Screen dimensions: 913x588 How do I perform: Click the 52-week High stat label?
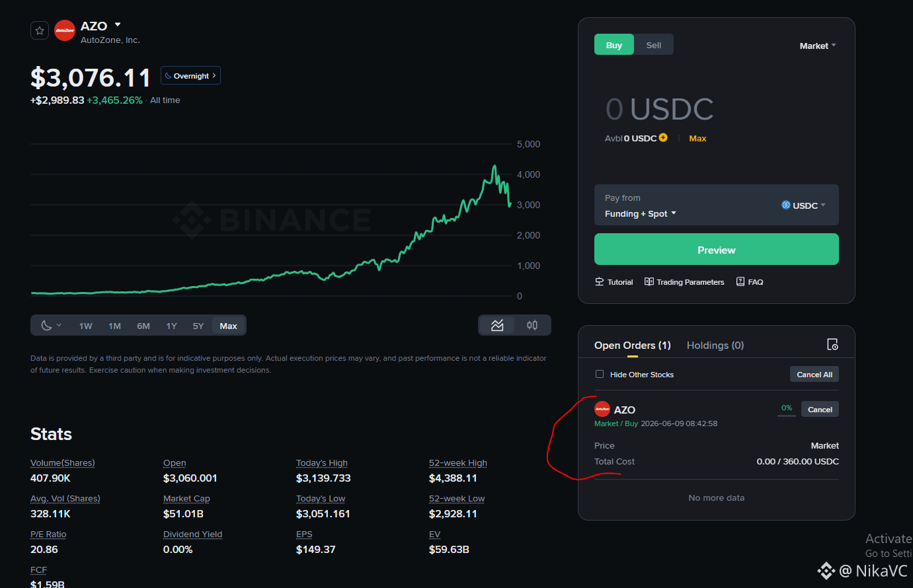(458, 462)
